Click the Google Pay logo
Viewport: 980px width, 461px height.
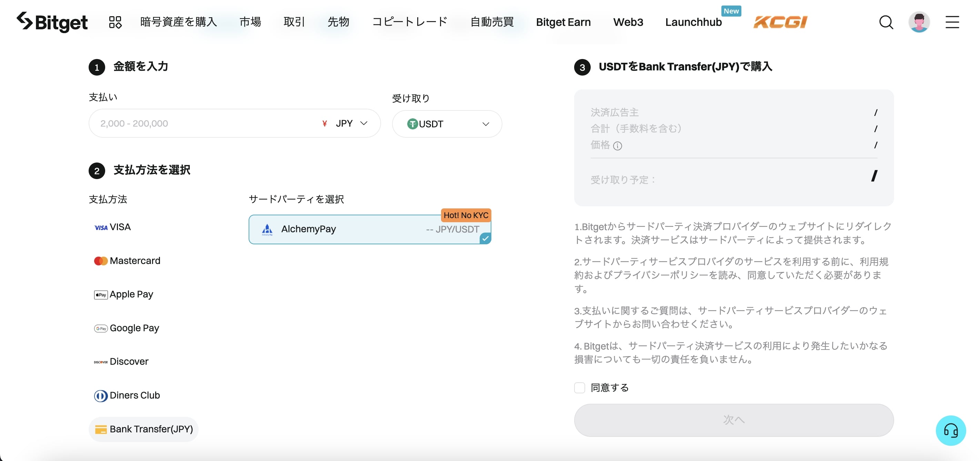tap(101, 328)
